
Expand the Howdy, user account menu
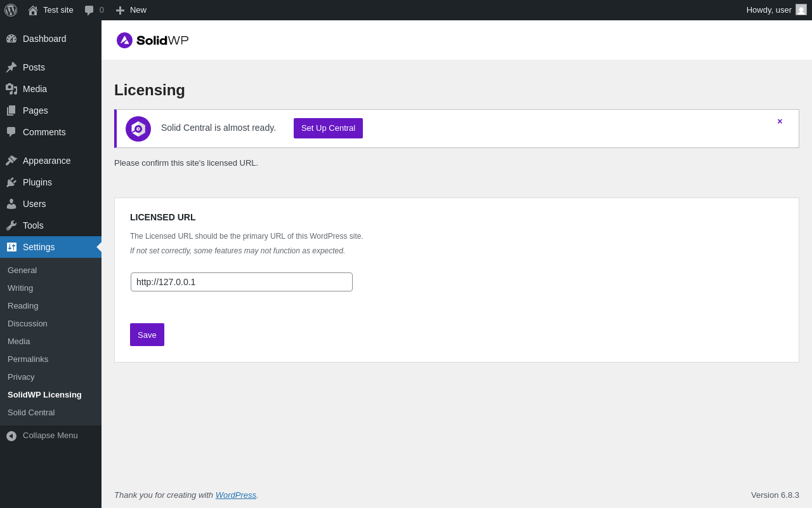[768, 10]
